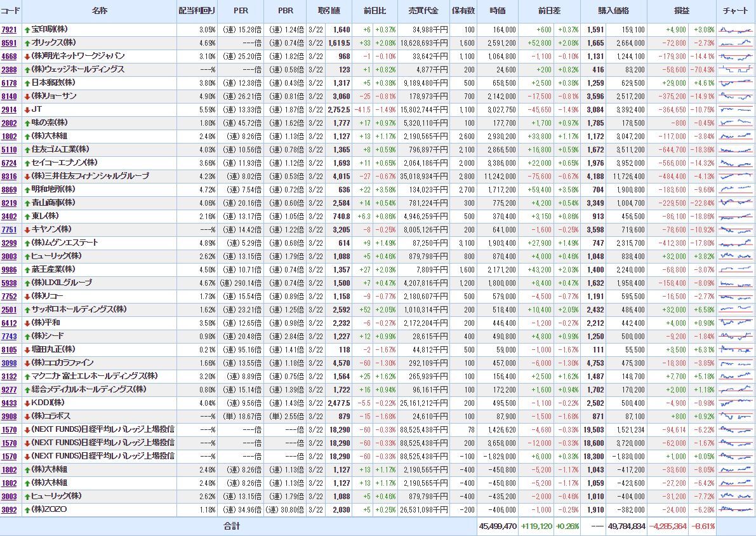Open the mini chart for 宝印刷 row
Viewport: 756px width, 536px height.
736,29
